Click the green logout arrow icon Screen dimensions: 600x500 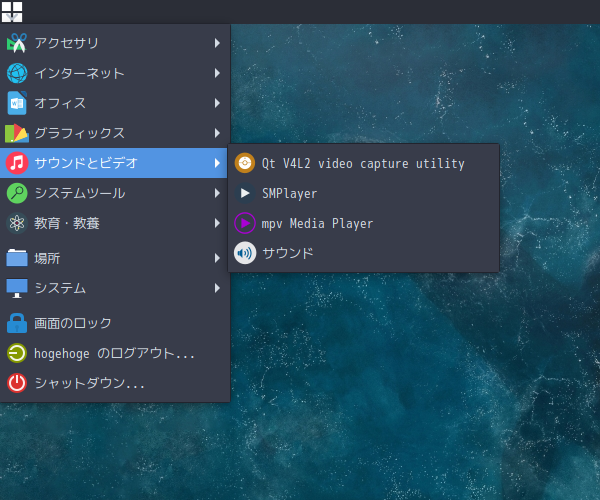(17, 353)
